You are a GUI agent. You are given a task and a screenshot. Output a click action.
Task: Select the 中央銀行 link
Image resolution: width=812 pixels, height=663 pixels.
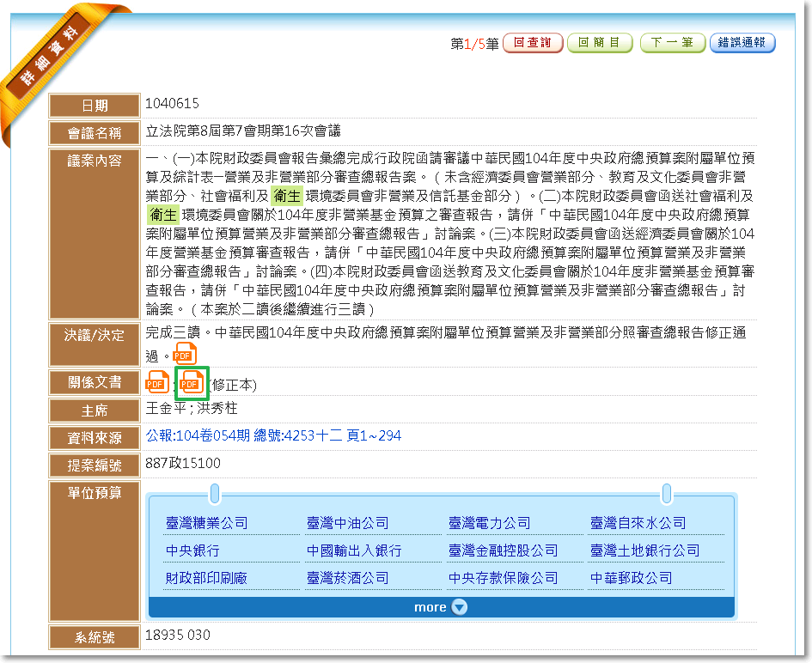tap(192, 550)
